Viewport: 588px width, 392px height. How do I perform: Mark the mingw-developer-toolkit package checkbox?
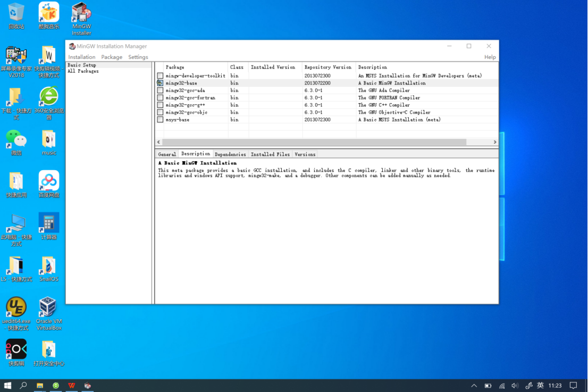[160, 76]
